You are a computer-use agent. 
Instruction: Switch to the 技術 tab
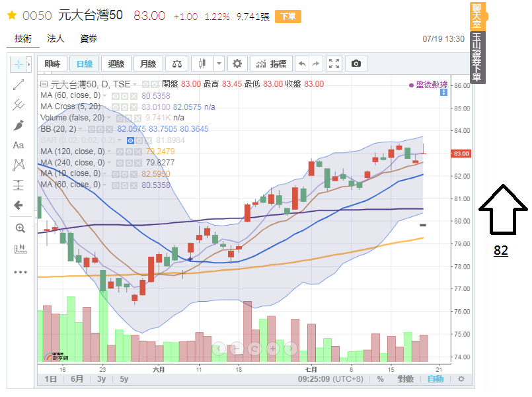click(x=23, y=39)
